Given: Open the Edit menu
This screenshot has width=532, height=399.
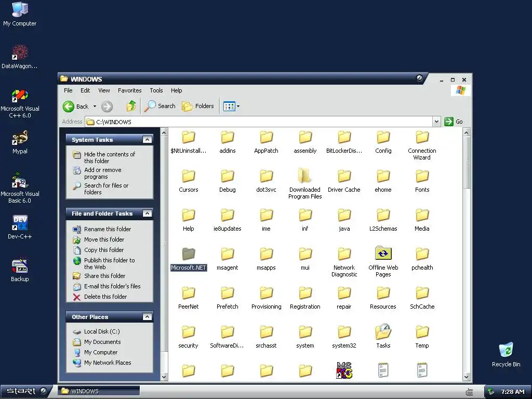Looking at the screenshot, I should 85,90.
